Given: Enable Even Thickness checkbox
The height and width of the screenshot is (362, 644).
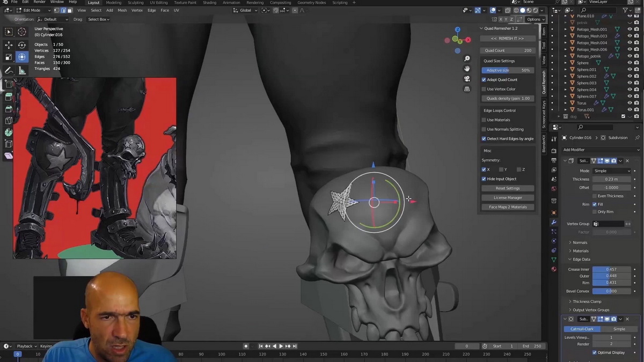Looking at the screenshot, I should click(595, 196).
